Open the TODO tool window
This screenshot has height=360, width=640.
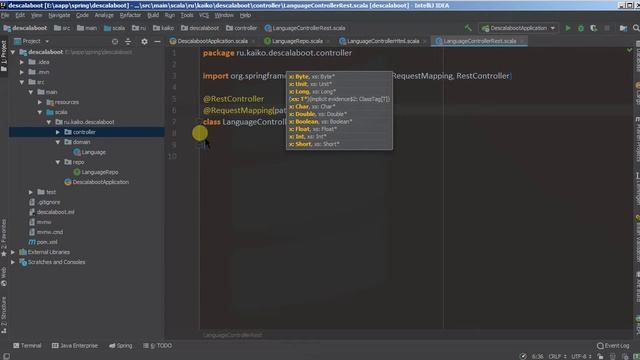click(158, 345)
